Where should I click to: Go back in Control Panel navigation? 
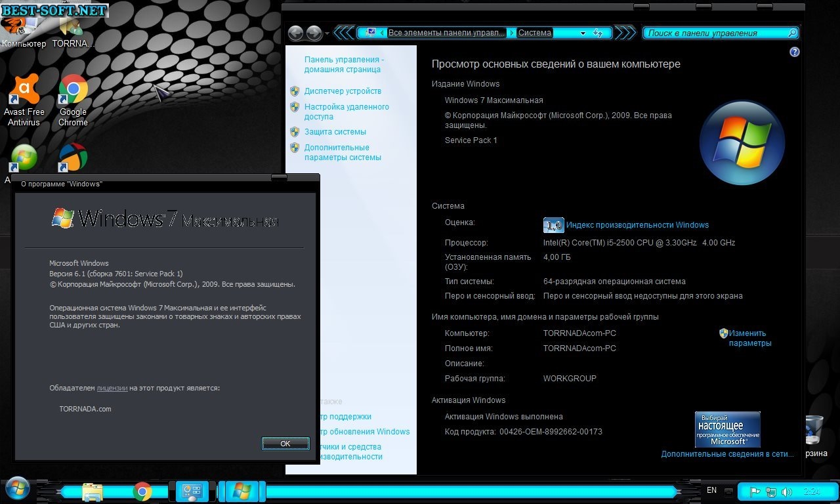[x=295, y=33]
